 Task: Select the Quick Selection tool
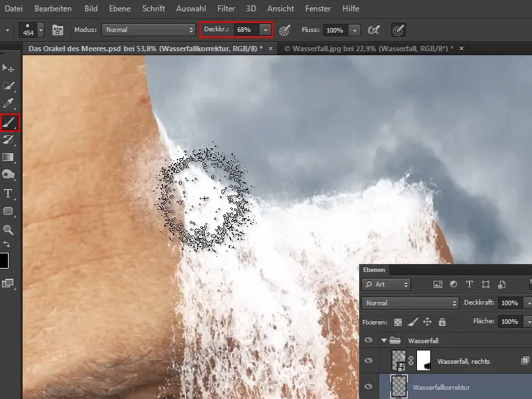pyautogui.click(x=8, y=86)
